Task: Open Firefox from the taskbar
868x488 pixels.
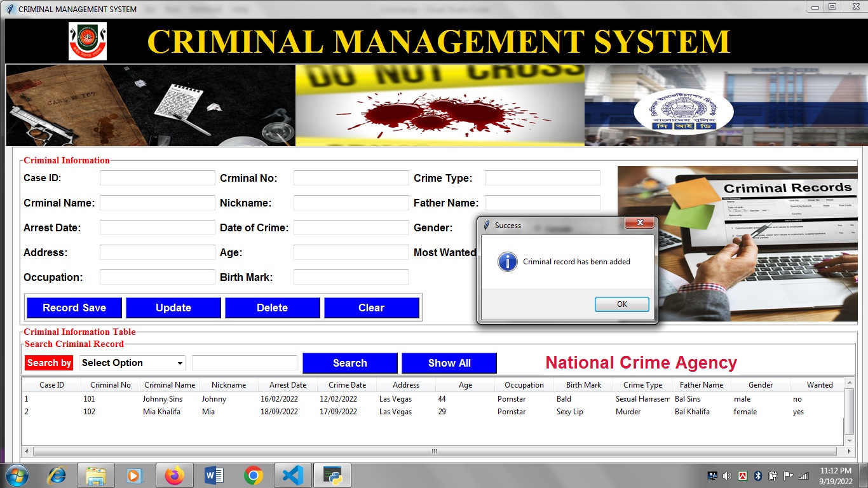Action: (x=174, y=475)
